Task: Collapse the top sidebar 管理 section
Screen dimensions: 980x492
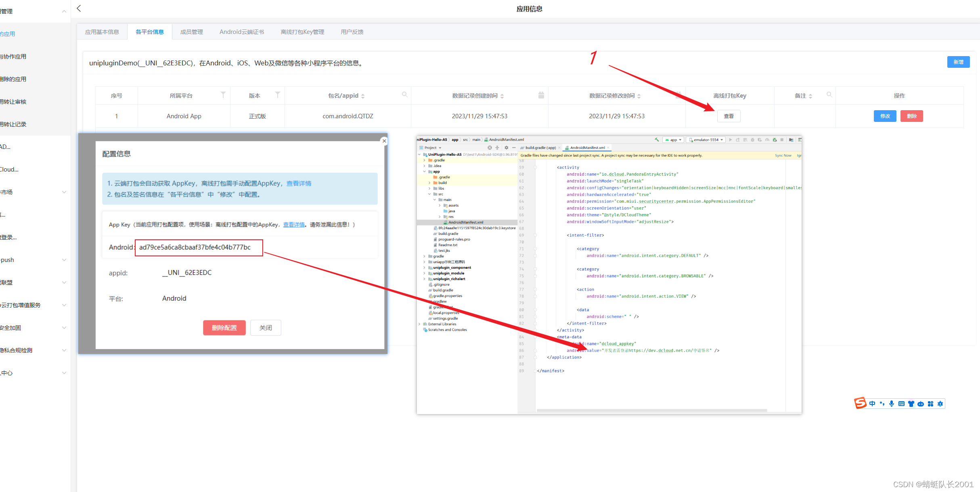Action: 64,11
